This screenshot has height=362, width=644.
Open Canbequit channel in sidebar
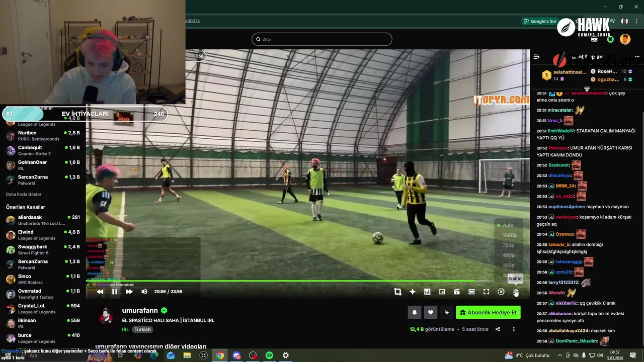(x=43, y=150)
